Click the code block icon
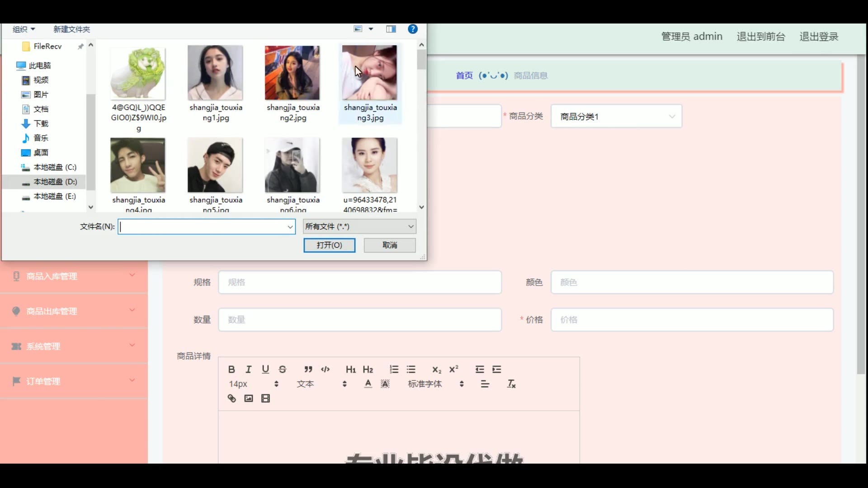Viewport: 868px width, 488px height. click(325, 369)
